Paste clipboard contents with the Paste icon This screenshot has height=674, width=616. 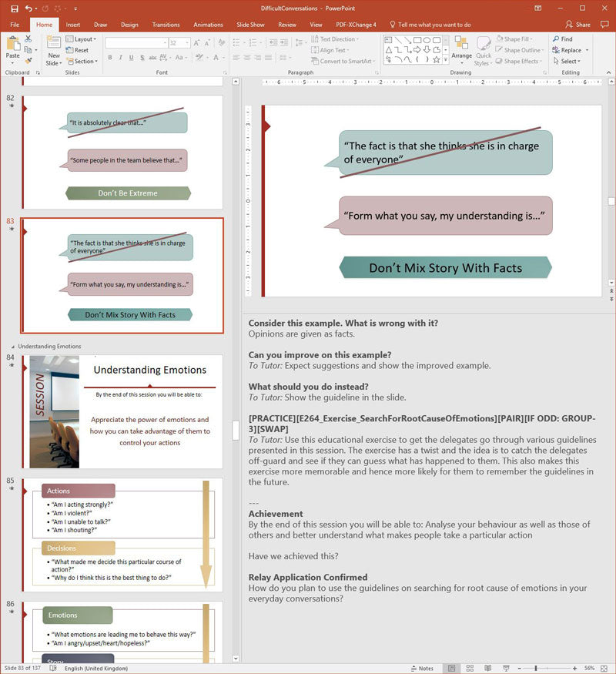[x=12, y=44]
